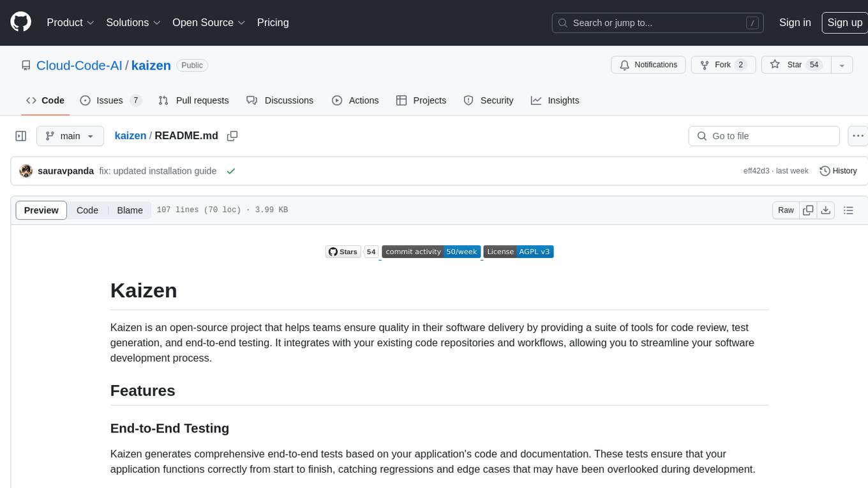
Task: Open sauravpanda avatar image
Action: pyautogui.click(x=26, y=171)
